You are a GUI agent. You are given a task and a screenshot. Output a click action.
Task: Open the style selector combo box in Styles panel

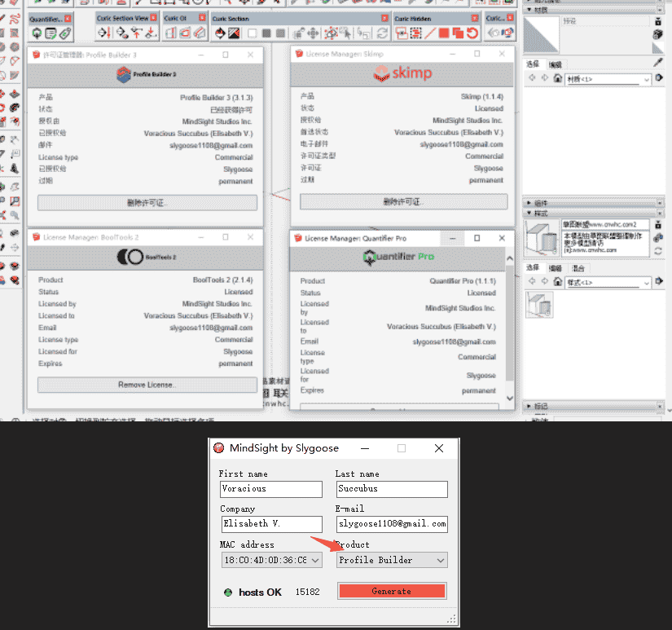point(611,283)
